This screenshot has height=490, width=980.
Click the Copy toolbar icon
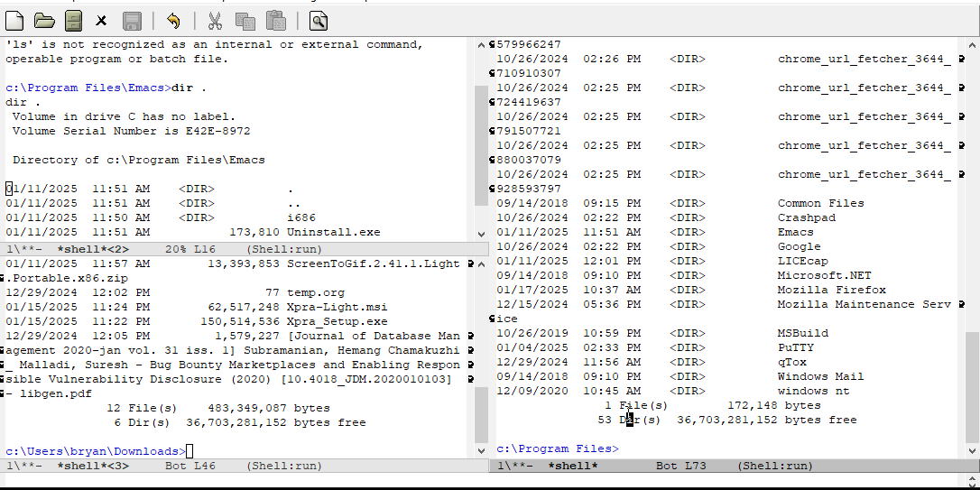(245, 22)
